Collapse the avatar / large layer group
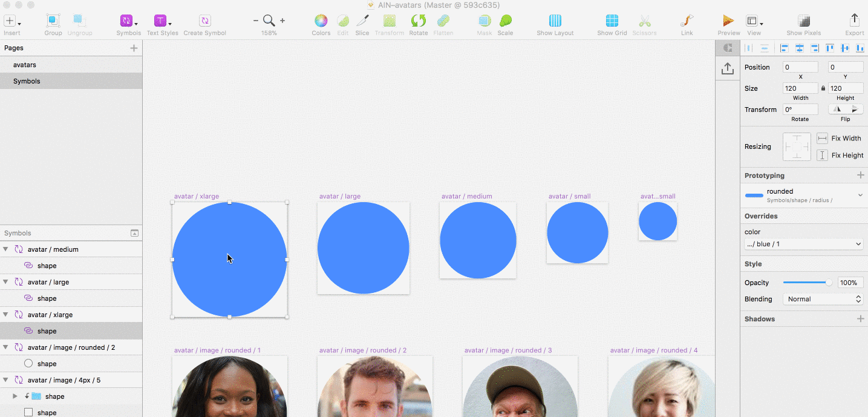 [5, 282]
